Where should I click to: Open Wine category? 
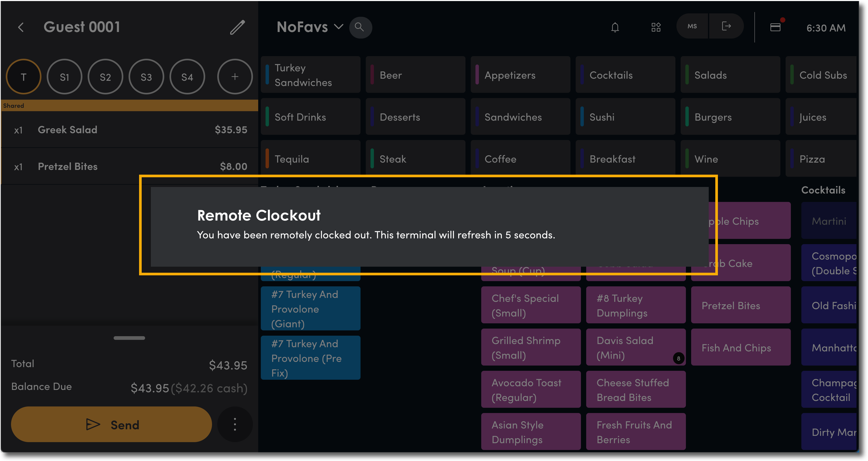pyautogui.click(x=730, y=159)
